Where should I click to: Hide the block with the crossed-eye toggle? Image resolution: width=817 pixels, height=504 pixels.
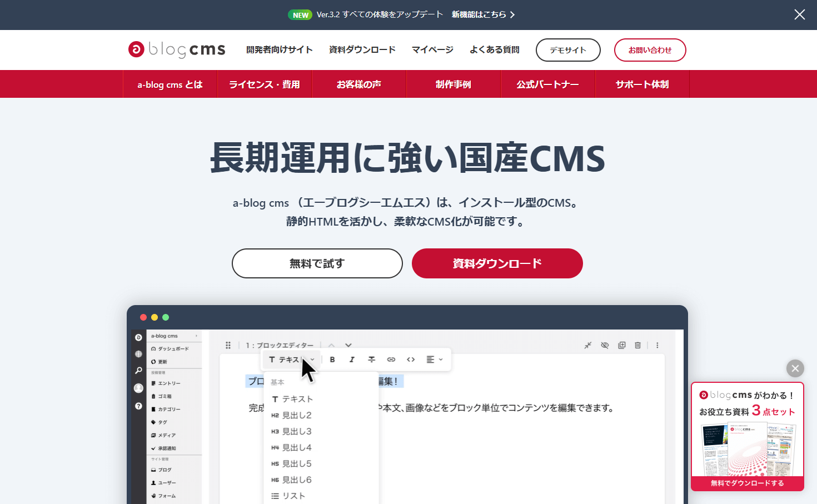coord(605,345)
